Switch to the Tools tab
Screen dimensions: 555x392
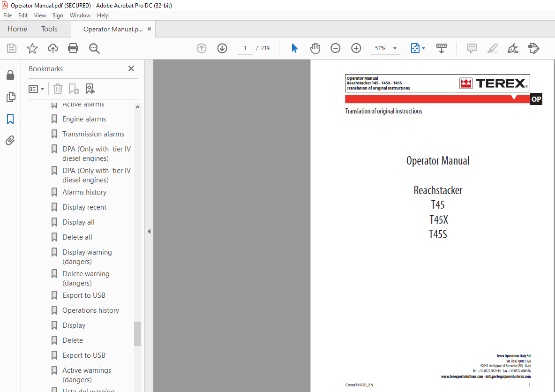coord(49,29)
